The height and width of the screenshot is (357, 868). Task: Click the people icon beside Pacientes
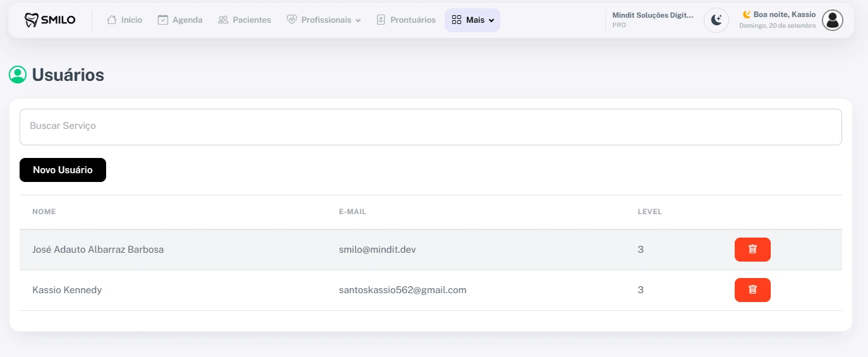(223, 20)
